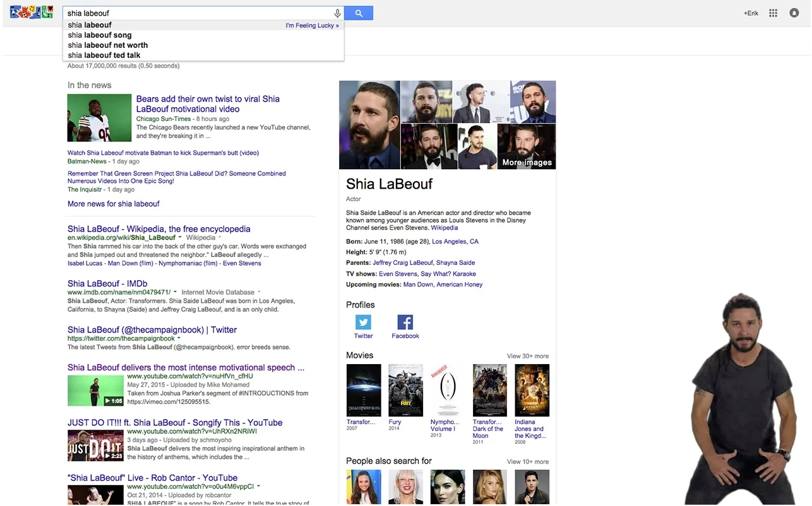Viewport: 812px width, 506px height.
Task: Click Los Angeles, CA birthplace link
Action: click(x=455, y=242)
